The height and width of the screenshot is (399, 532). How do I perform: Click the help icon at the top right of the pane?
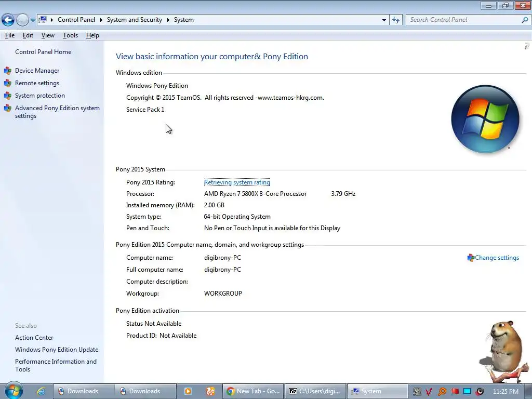coord(527,46)
